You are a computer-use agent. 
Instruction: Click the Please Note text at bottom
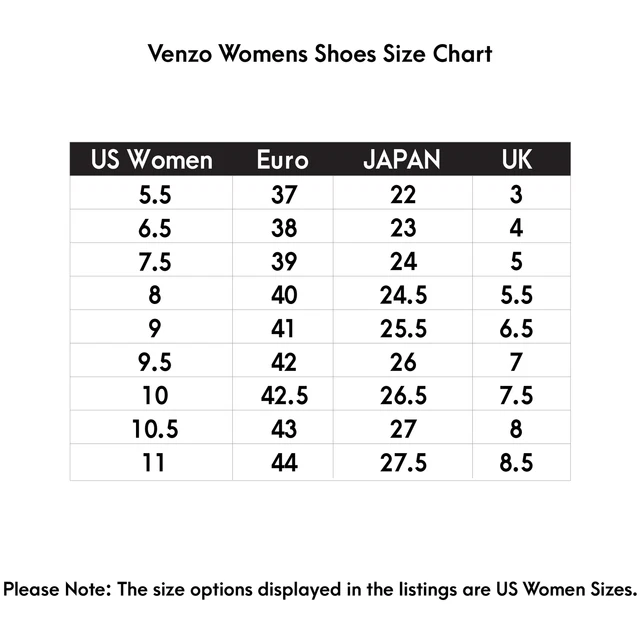(320, 589)
